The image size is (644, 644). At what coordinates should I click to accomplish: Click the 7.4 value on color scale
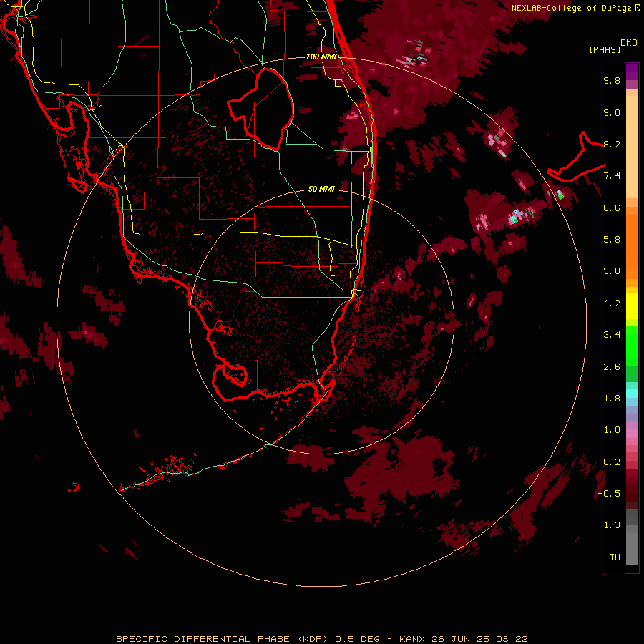[x=612, y=176]
